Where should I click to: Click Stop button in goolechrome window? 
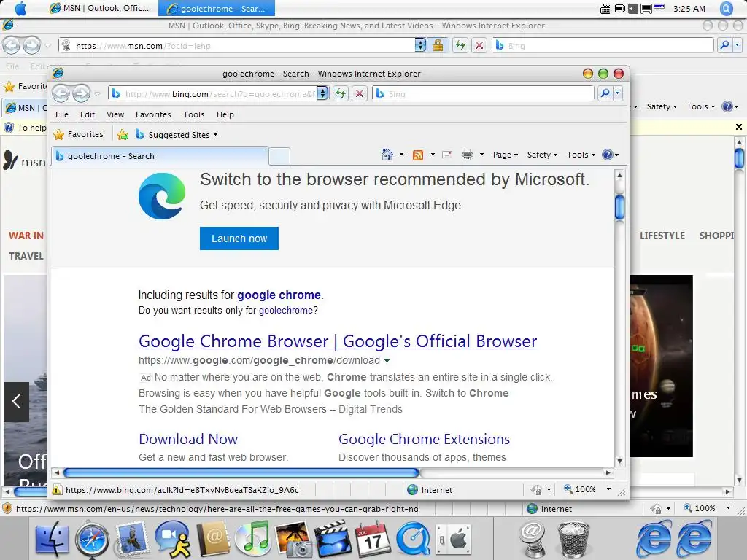(360, 93)
